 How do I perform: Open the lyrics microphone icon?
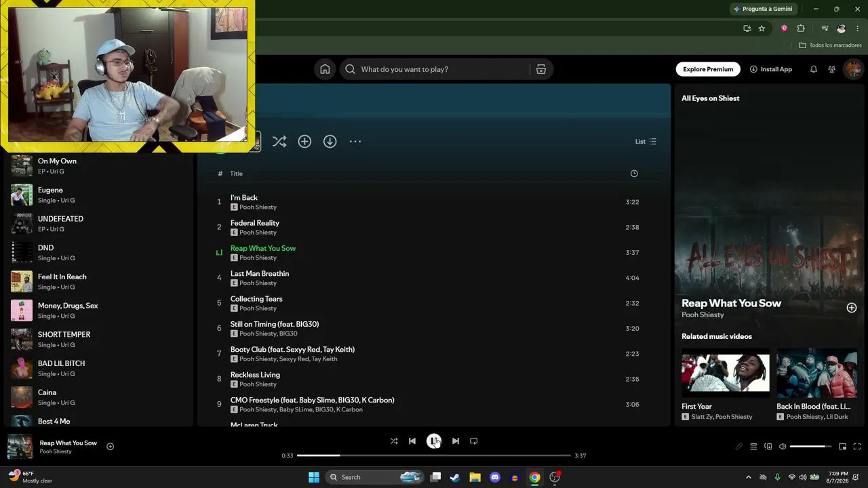pos(739,447)
